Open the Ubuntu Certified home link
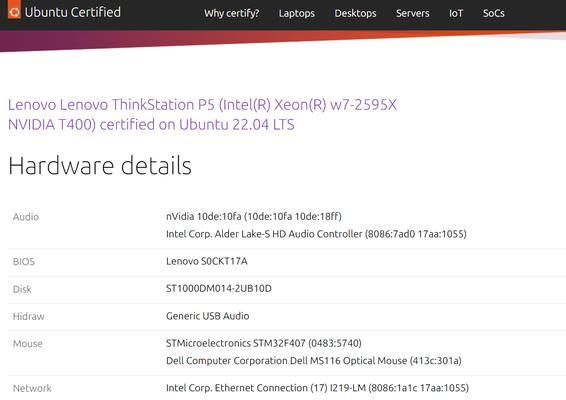 [73, 12]
